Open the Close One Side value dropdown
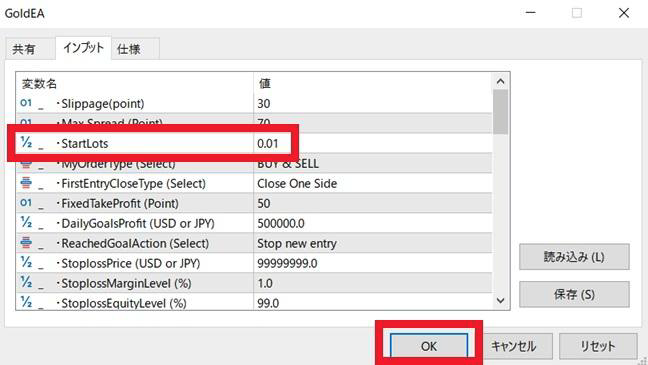The width and height of the screenshot is (648, 365). click(297, 183)
